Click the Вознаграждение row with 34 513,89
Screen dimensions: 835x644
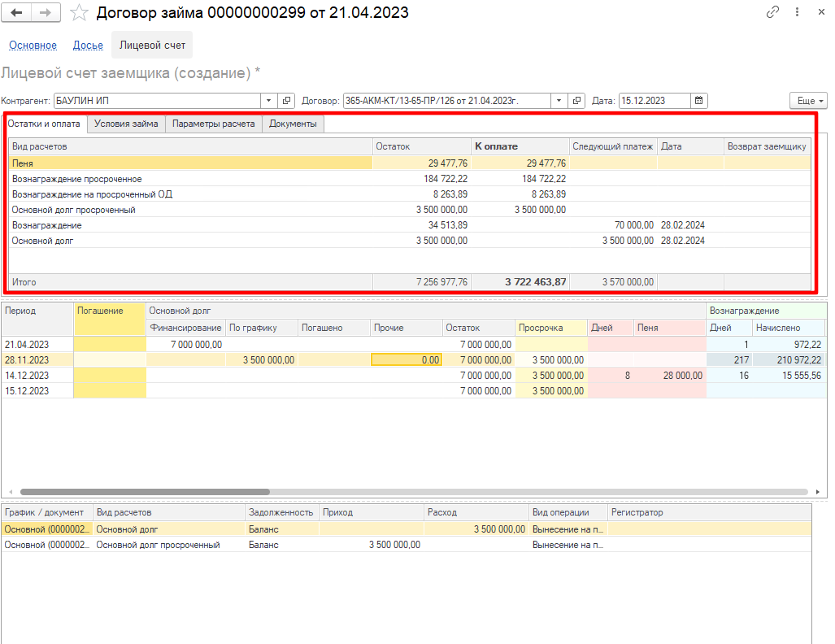410,225
